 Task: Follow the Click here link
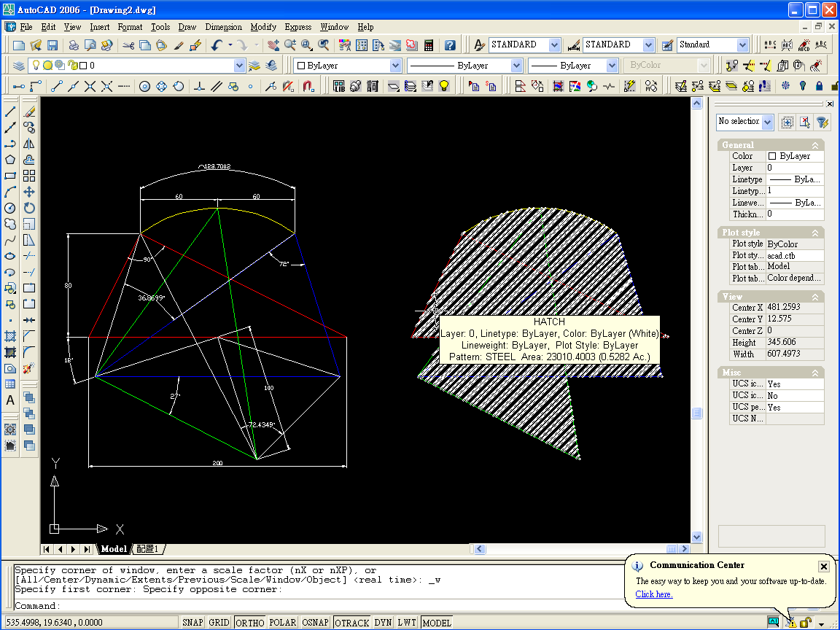[x=653, y=594]
